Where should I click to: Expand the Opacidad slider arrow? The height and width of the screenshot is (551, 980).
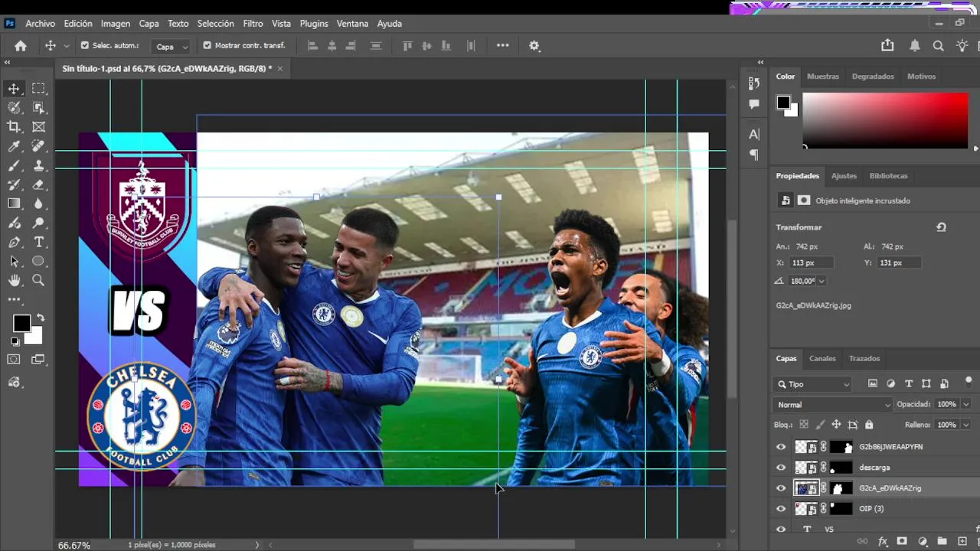965,405
